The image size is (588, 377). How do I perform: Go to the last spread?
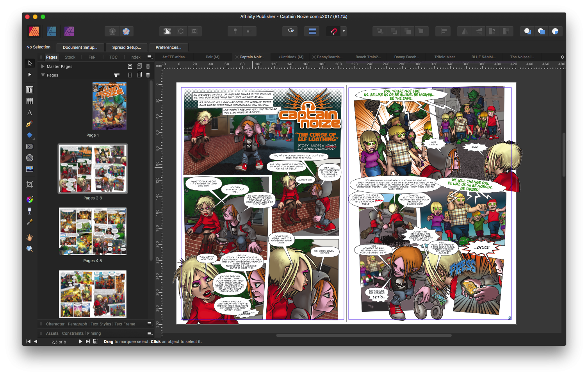tap(88, 341)
